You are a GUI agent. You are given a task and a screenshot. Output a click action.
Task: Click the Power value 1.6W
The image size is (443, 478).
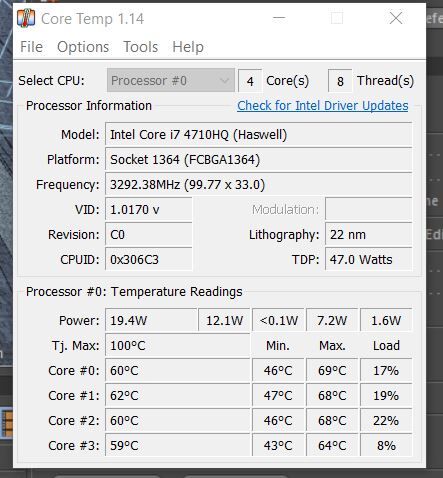[x=386, y=320]
